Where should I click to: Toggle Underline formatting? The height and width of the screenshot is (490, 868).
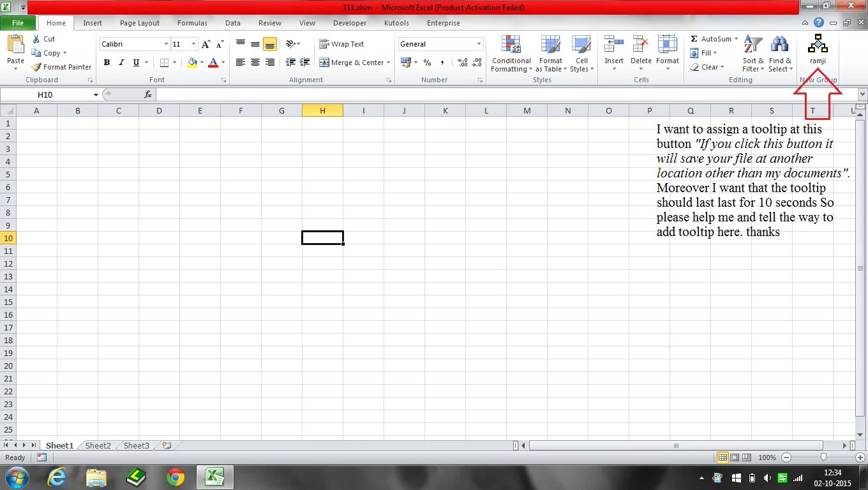[x=136, y=63]
